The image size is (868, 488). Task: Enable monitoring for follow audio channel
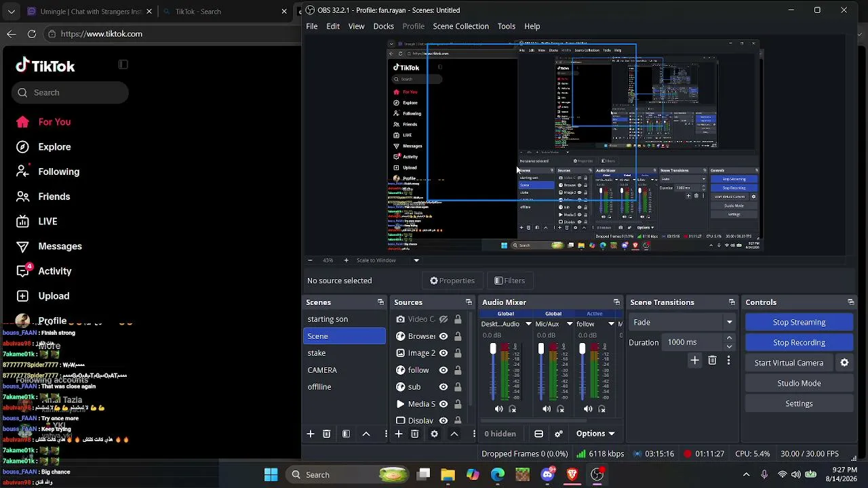601,409
